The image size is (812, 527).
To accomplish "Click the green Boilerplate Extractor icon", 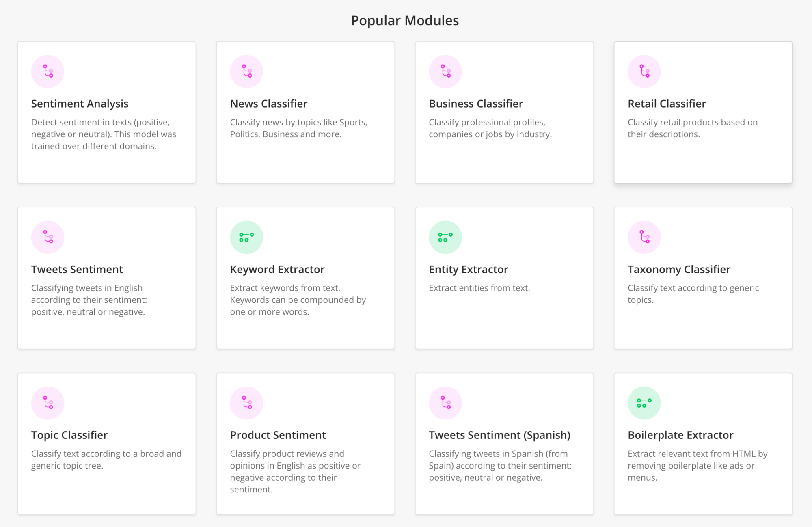I will tap(644, 402).
